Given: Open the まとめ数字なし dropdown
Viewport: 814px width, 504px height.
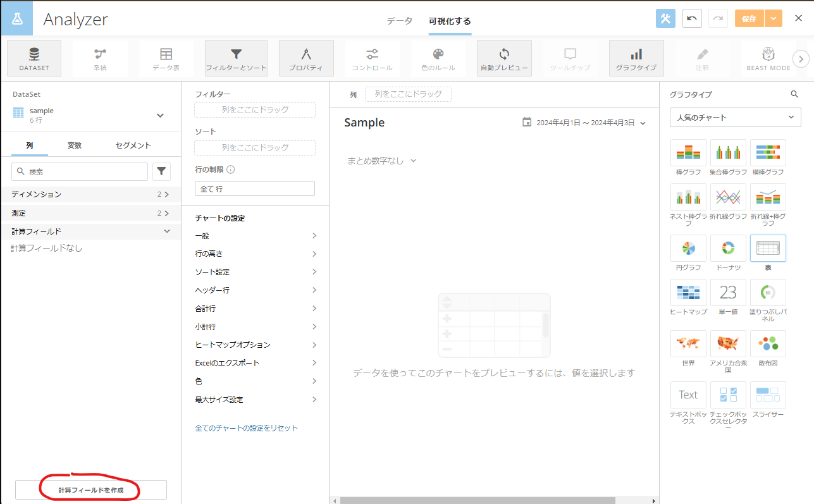Looking at the screenshot, I should click(381, 161).
